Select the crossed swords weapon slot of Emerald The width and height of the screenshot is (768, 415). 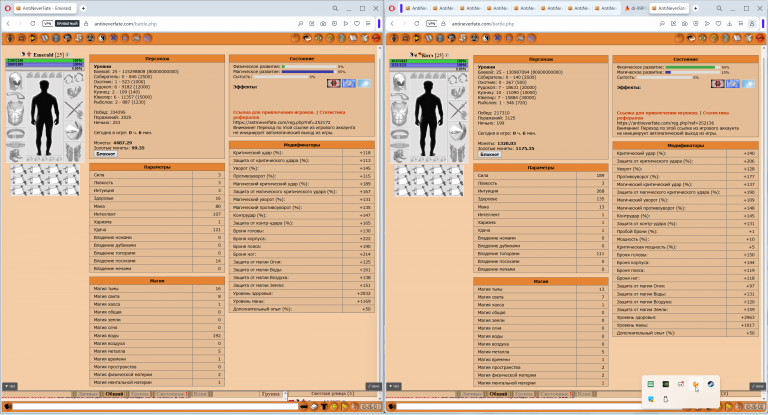[x=74, y=110]
